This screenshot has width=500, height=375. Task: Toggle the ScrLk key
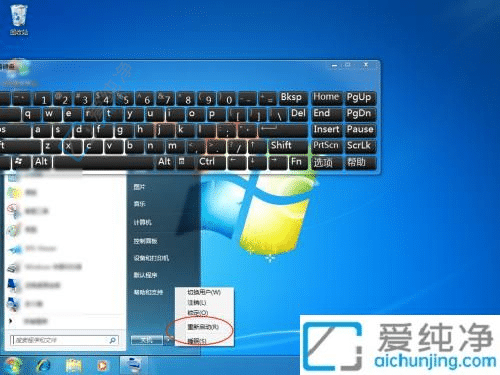360,146
